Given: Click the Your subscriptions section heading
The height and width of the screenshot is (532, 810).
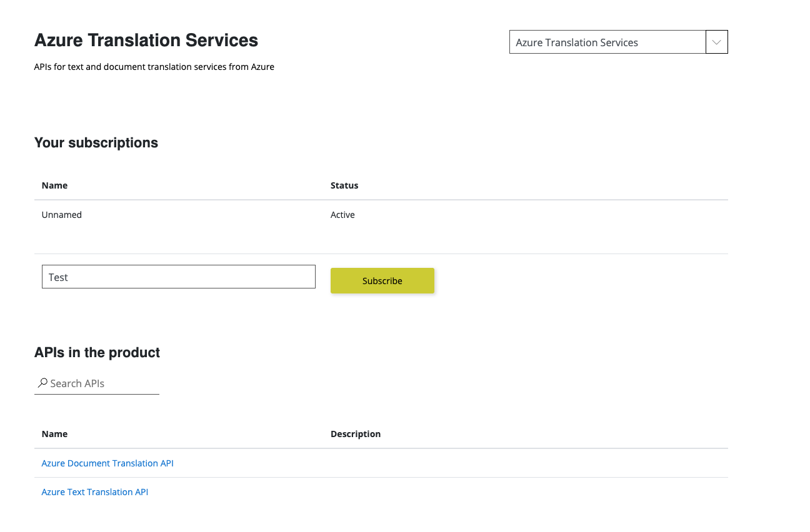Looking at the screenshot, I should (96, 143).
